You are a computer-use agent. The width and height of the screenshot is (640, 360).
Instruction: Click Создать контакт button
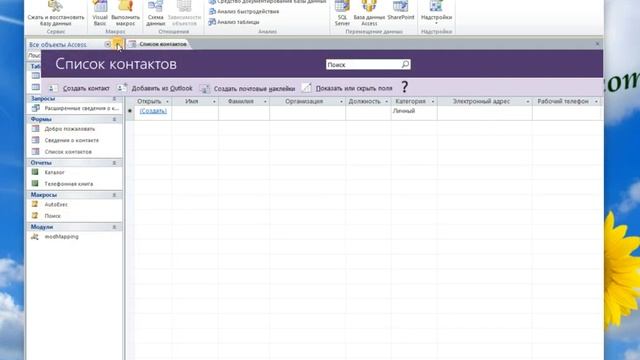[79, 88]
